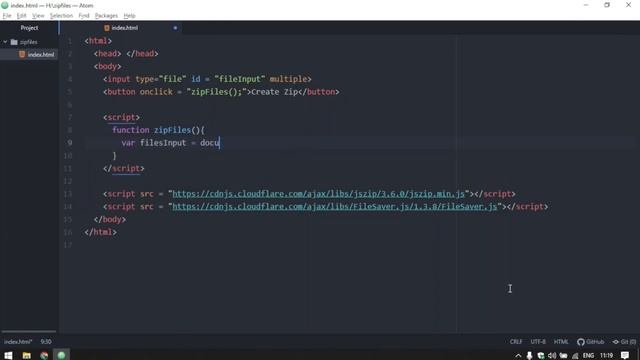This screenshot has width=640, height=360.
Task: Change HTML grammar selector in status bar
Action: coord(561,342)
